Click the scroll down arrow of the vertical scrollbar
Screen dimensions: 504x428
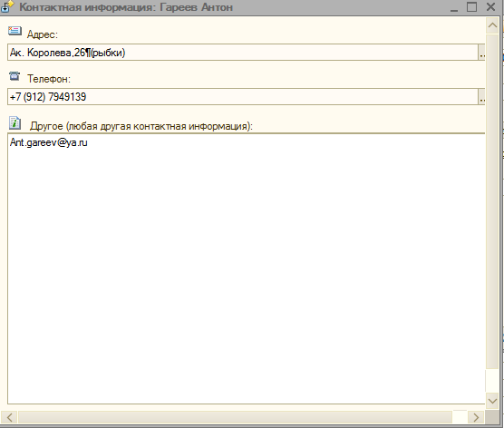(492, 401)
